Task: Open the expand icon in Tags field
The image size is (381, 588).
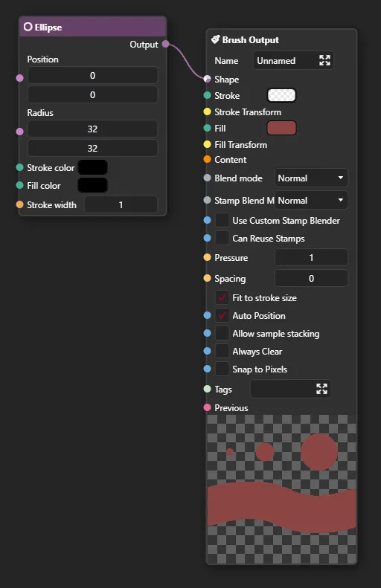Action: [321, 389]
